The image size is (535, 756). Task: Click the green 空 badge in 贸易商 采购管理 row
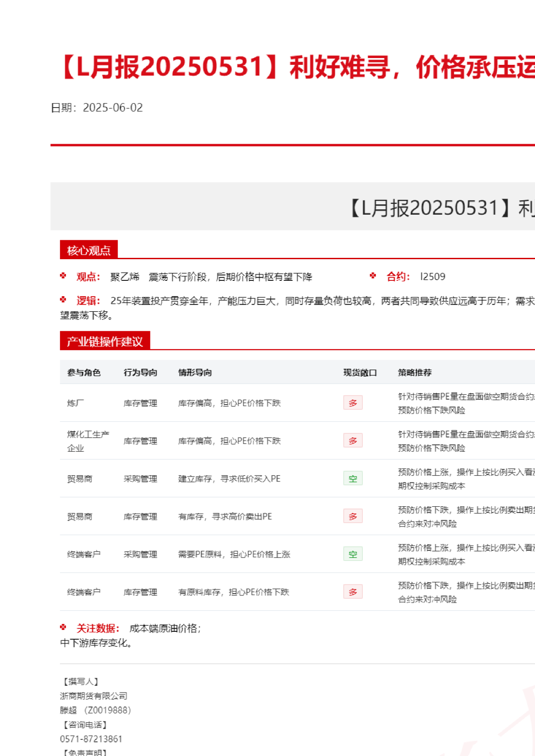pos(353,478)
